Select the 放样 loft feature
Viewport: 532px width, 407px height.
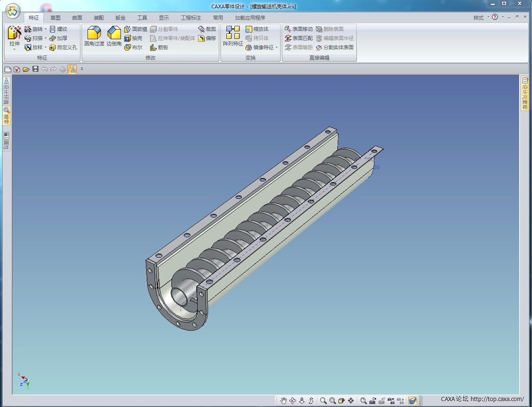pyautogui.click(x=34, y=48)
